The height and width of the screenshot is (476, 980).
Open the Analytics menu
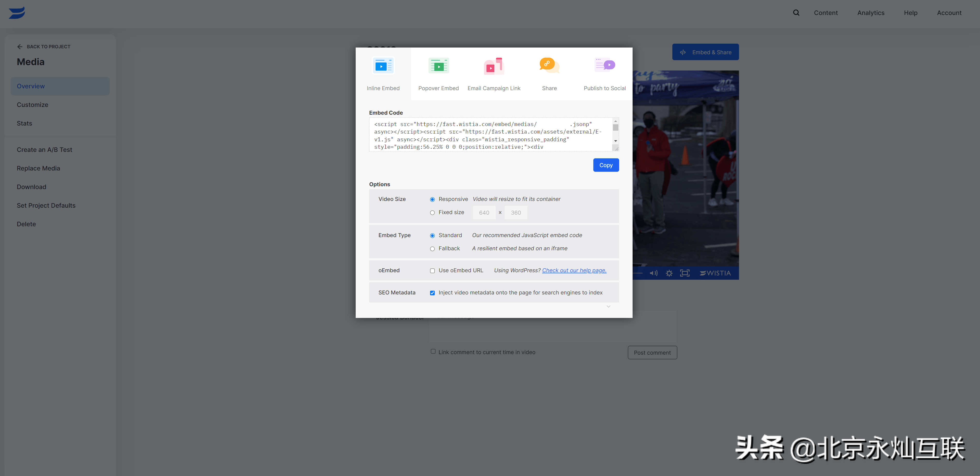pyautogui.click(x=870, y=13)
